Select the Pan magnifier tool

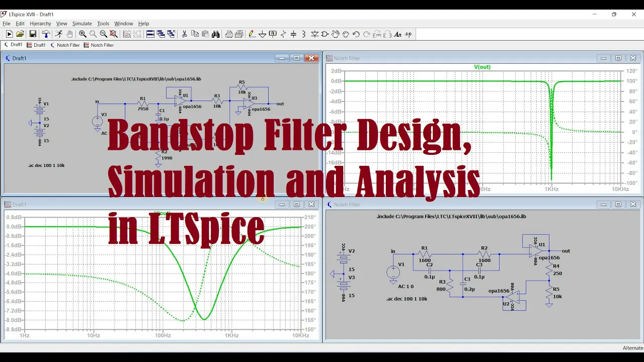(x=93, y=34)
